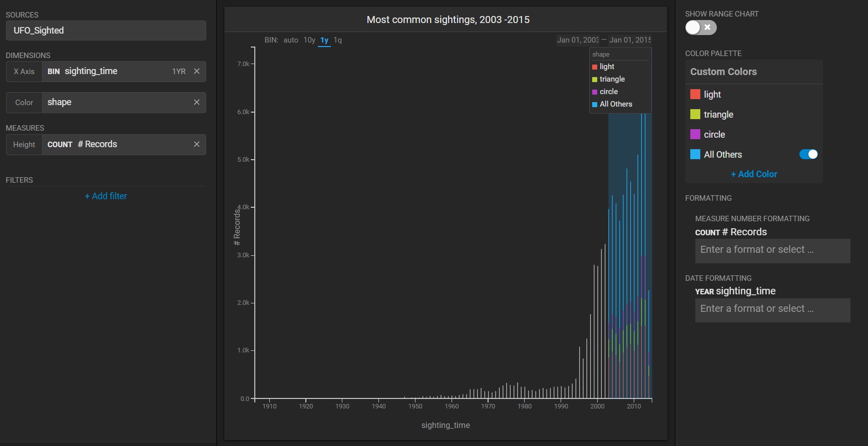868x446 pixels.
Task: Open the UFO_Sighted source selector
Action: point(106,31)
